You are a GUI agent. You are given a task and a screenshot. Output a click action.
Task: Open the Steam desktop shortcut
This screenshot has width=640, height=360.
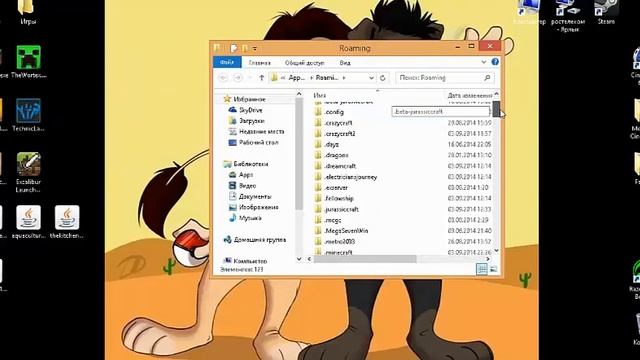click(606, 12)
